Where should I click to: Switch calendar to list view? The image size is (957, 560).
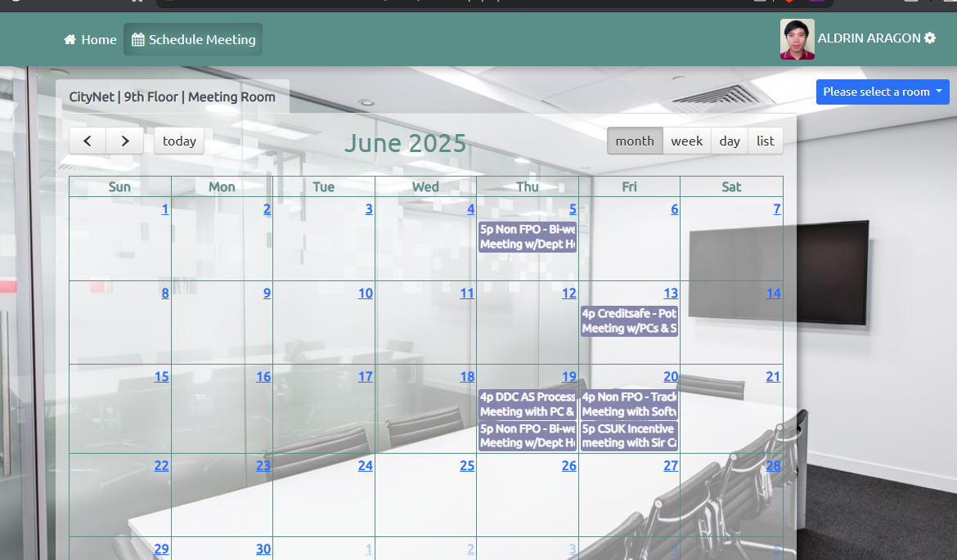(765, 141)
